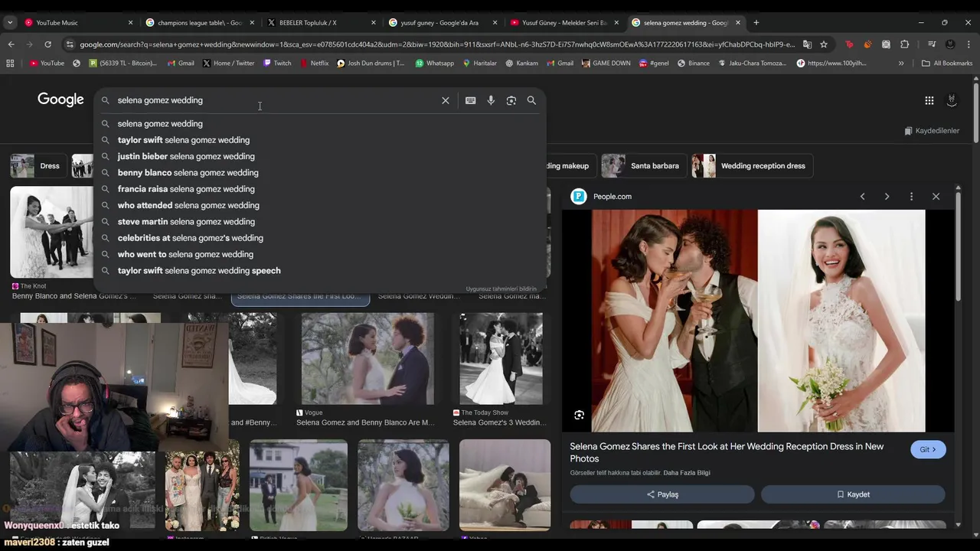Open the extensions puzzle icon

(904, 44)
